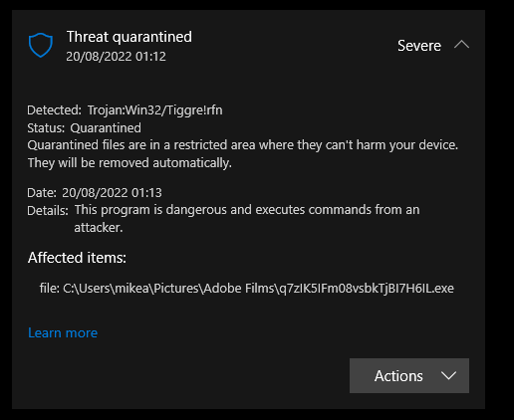514x420 pixels.
Task: Click the affected .exe file path
Action: coord(247,288)
